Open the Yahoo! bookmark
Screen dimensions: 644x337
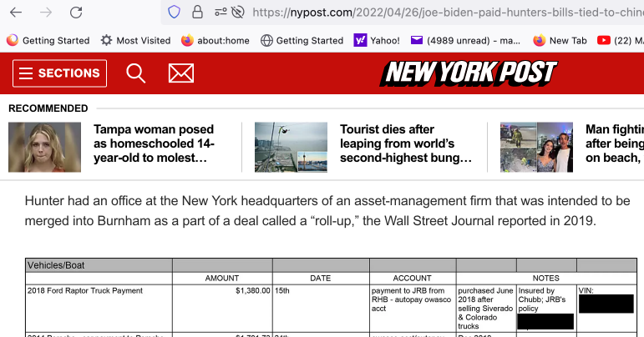point(377,40)
